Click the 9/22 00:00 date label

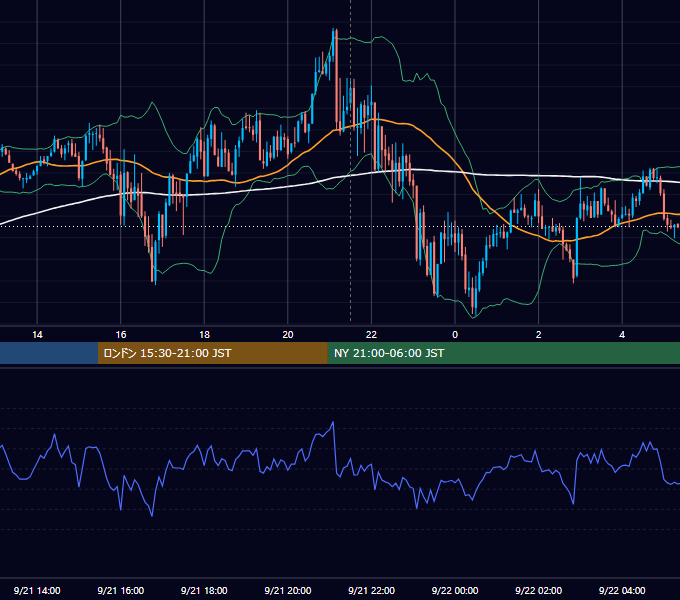click(x=455, y=590)
